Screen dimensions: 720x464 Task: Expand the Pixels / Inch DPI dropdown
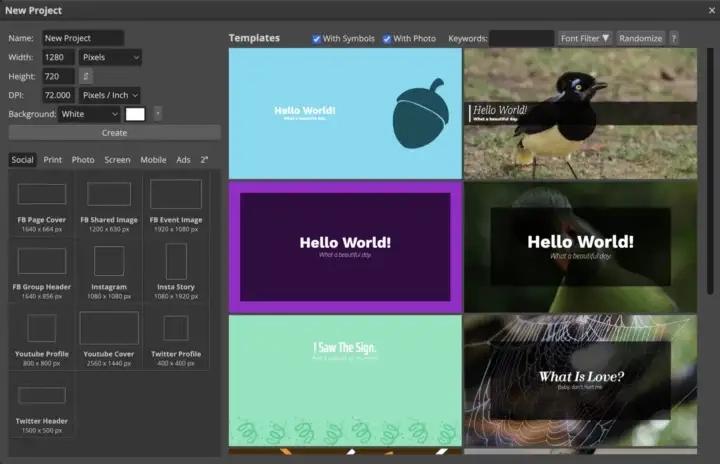coord(110,95)
